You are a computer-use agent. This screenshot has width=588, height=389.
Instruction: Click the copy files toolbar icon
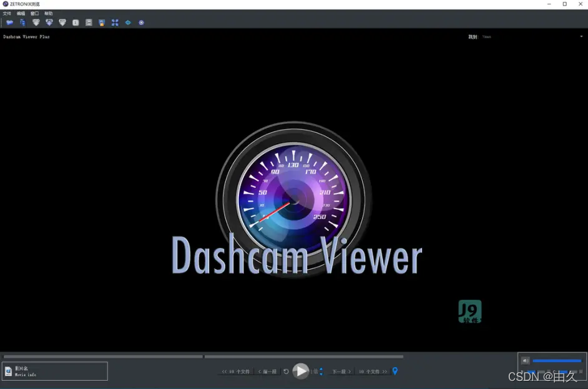click(x=23, y=22)
